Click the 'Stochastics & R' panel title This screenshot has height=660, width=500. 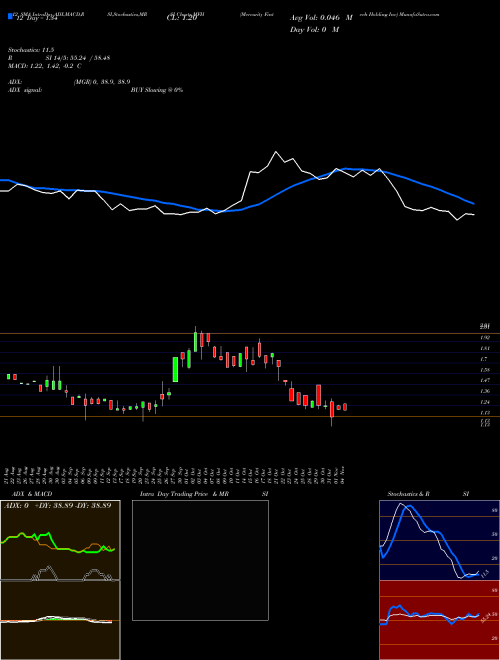pos(408,494)
